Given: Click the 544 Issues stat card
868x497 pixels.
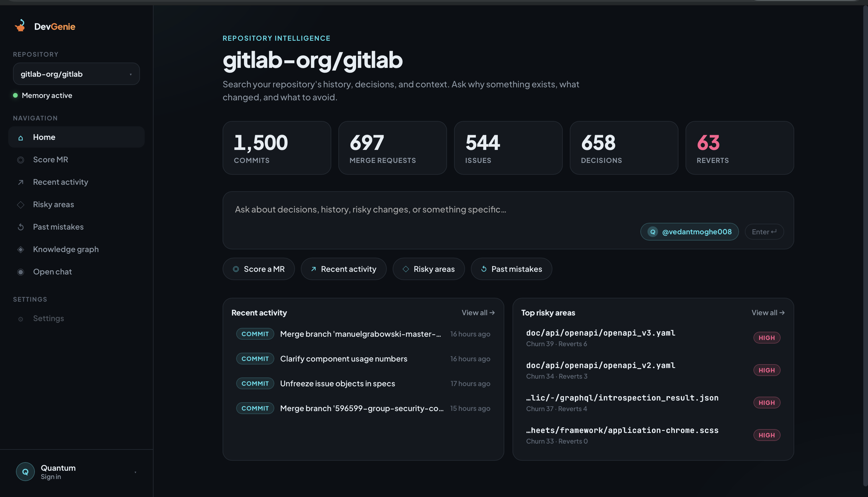Looking at the screenshot, I should [x=508, y=148].
